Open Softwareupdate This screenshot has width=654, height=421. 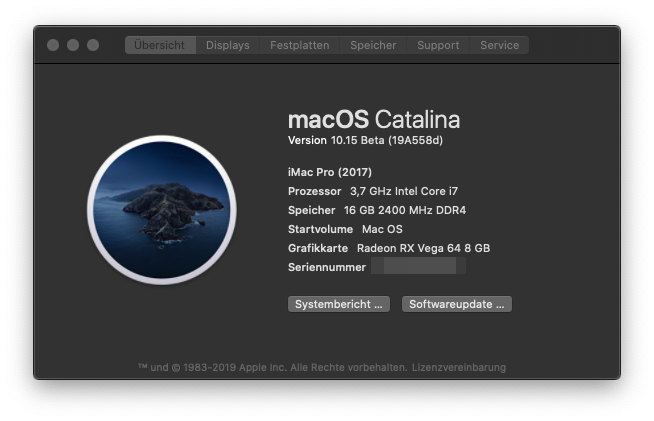(457, 304)
